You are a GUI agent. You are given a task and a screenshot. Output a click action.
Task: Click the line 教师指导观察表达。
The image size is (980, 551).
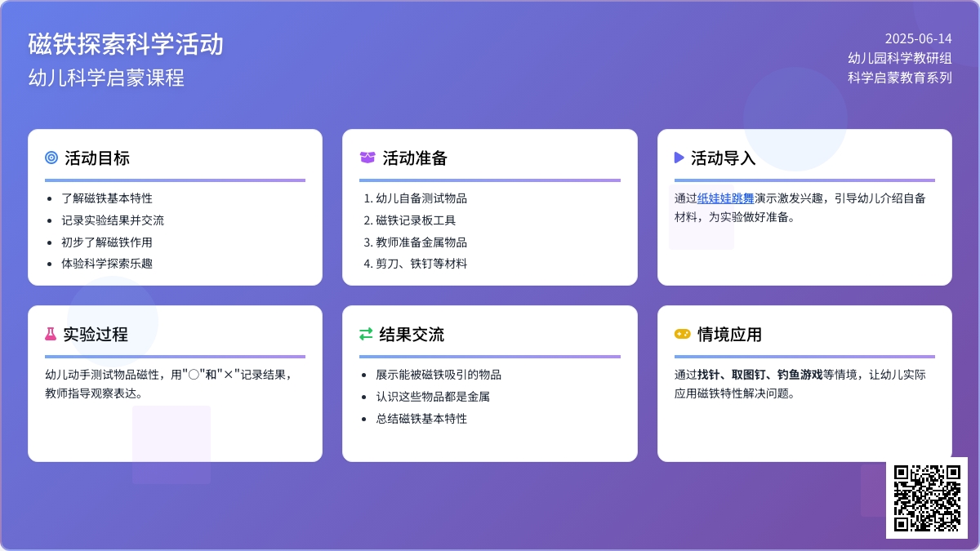click(x=96, y=393)
